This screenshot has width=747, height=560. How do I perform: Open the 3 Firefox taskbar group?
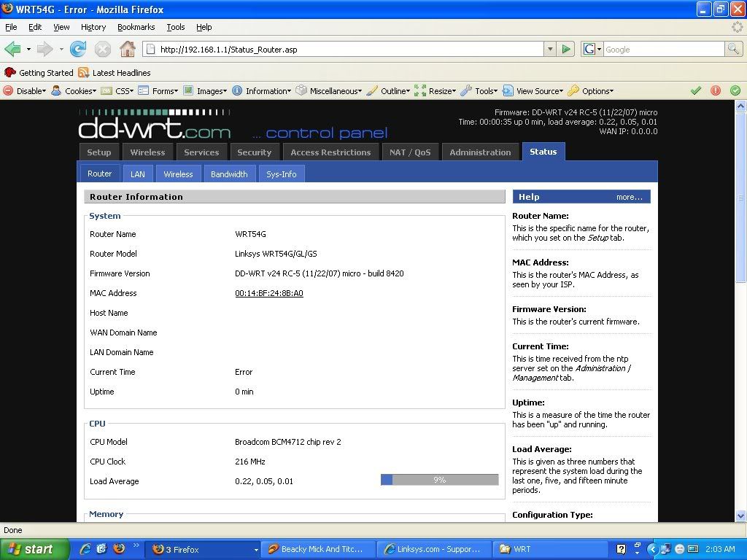click(x=203, y=550)
